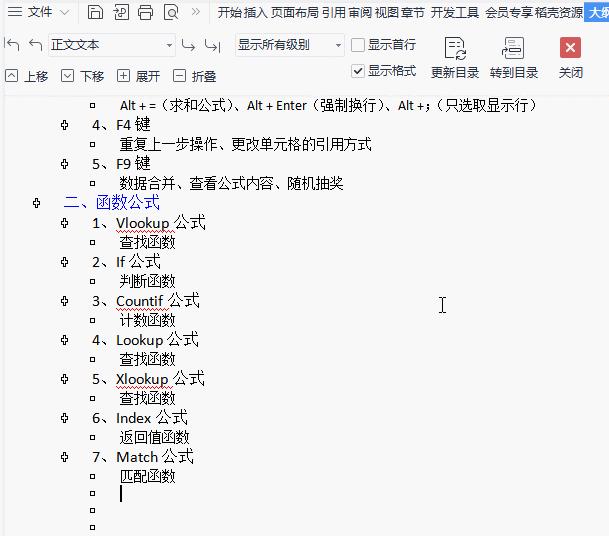609x536 pixels.
Task: Toggle plus expander beside 6、Index 公式
Action: tap(64, 418)
